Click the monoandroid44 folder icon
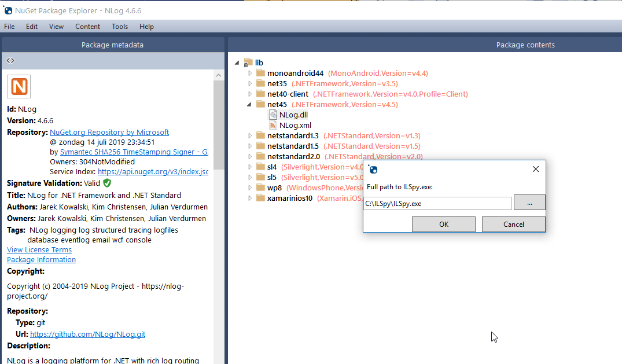 pyautogui.click(x=260, y=73)
